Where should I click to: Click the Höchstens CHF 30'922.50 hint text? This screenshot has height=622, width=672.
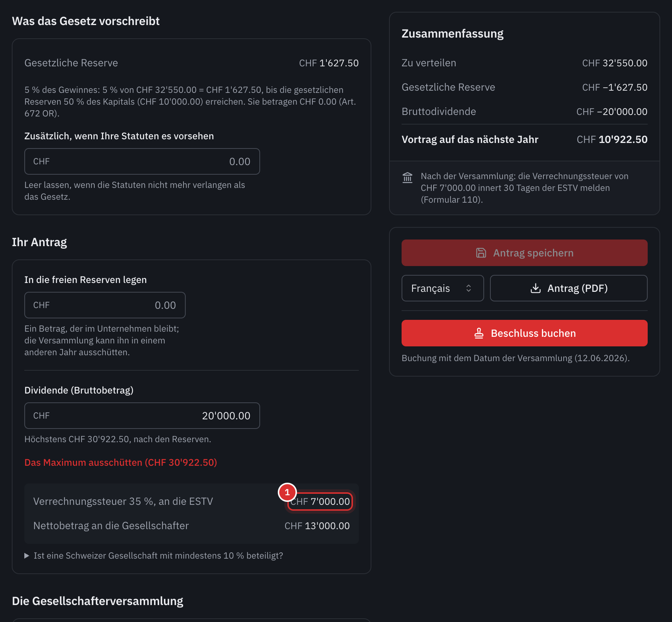click(x=118, y=439)
